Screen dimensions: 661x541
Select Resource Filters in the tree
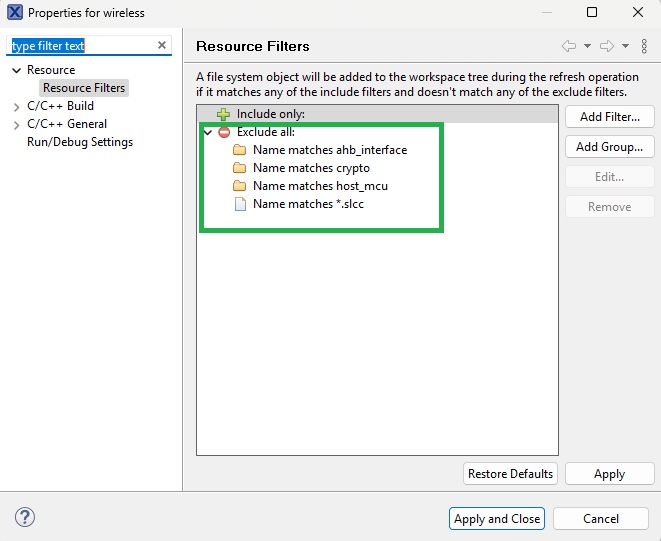pyautogui.click(x=84, y=88)
